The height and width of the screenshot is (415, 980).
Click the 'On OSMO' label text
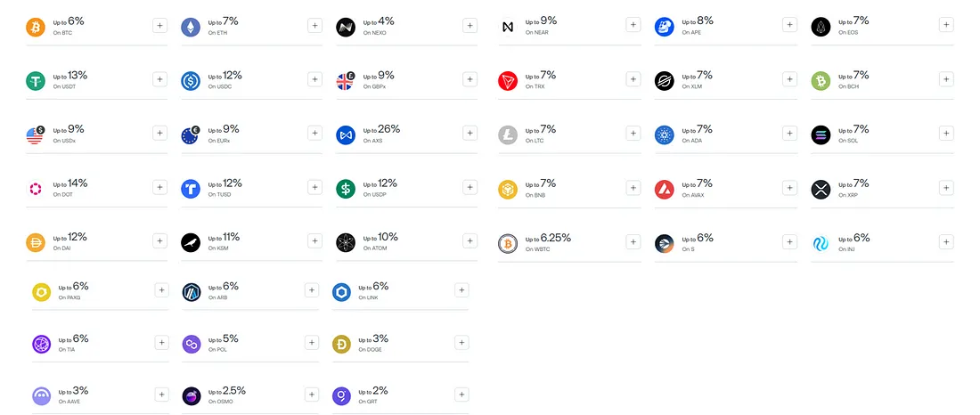221,402
